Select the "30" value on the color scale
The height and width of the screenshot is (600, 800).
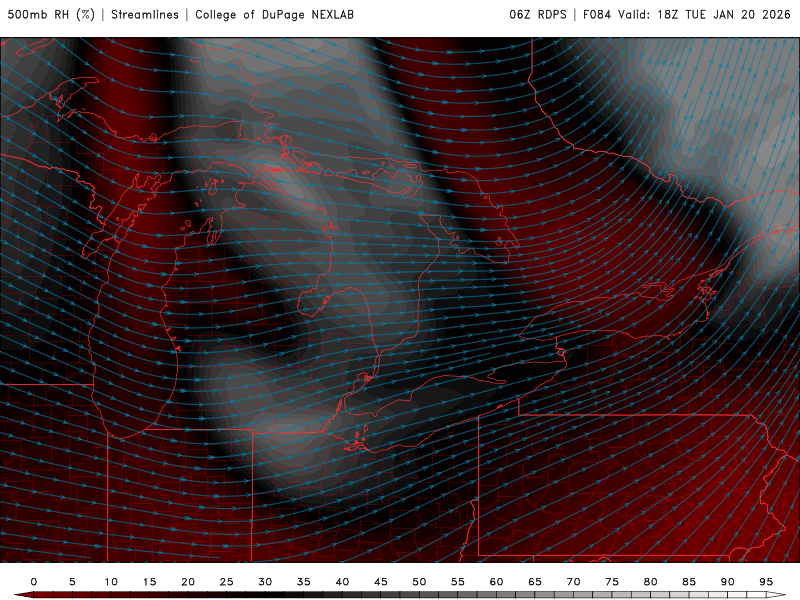coord(265,582)
